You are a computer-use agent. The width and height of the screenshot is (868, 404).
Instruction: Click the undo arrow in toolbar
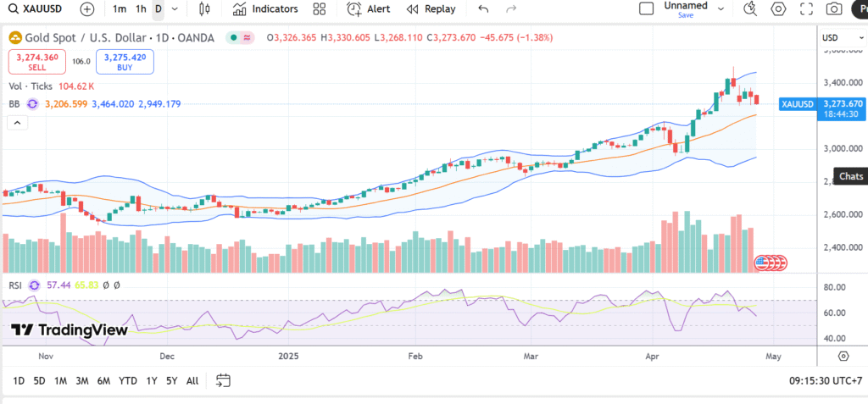coord(483,9)
